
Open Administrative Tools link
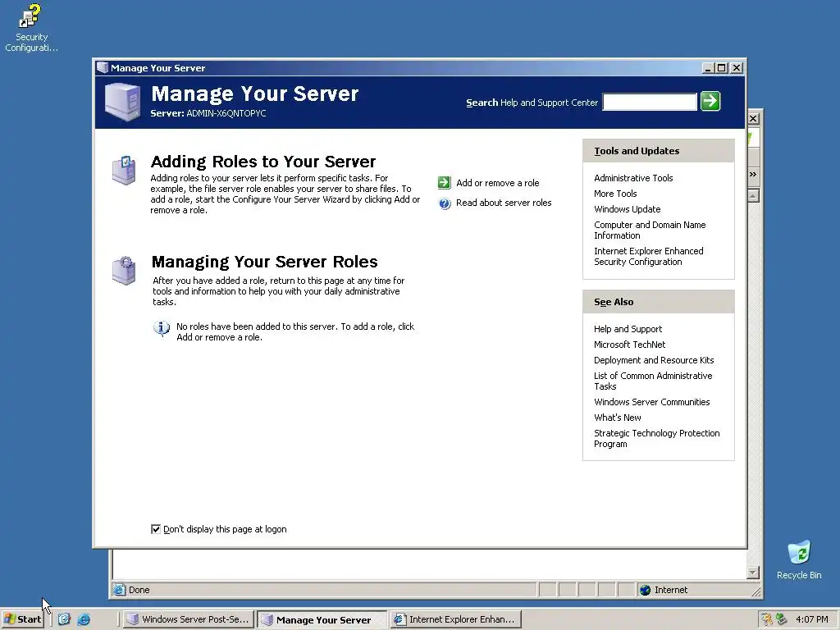click(x=633, y=178)
